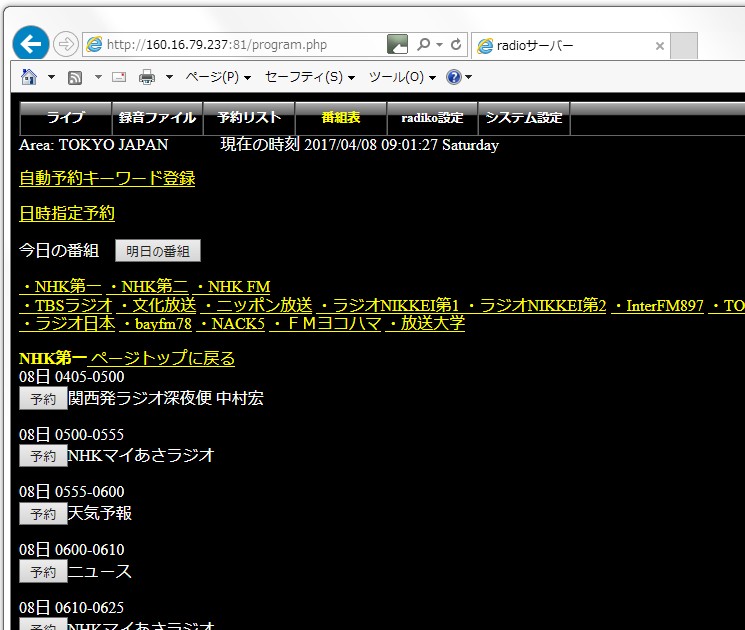Open the ページ(P) menu
Image resolution: width=745 pixels, height=630 pixels.
click(x=218, y=77)
